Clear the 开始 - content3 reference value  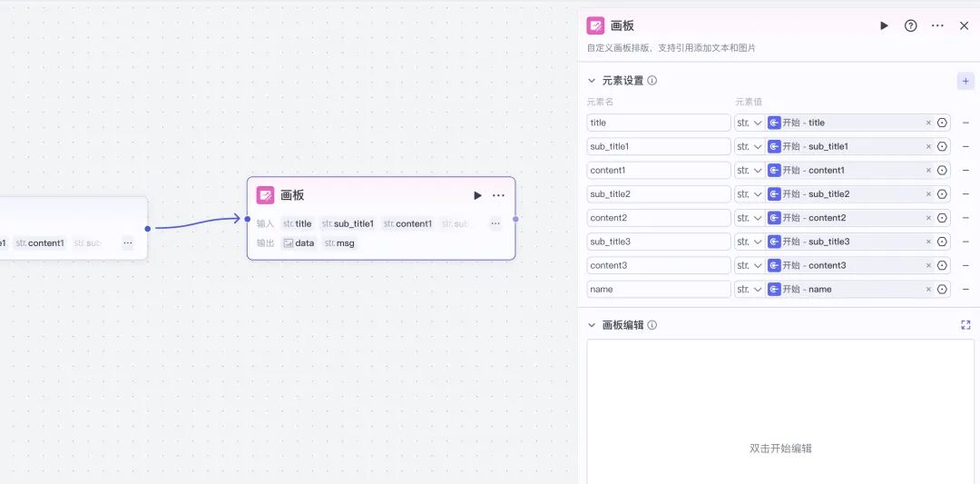click(928, 265)
